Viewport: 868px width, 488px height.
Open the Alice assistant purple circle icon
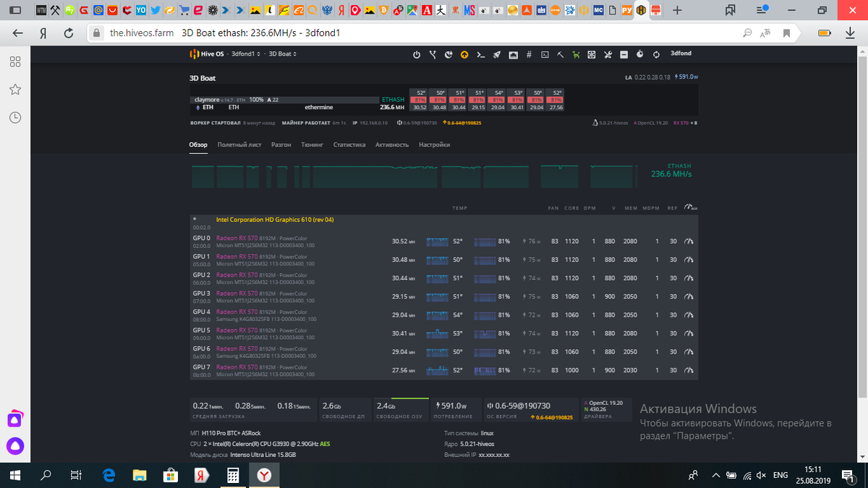pos(15,445)
